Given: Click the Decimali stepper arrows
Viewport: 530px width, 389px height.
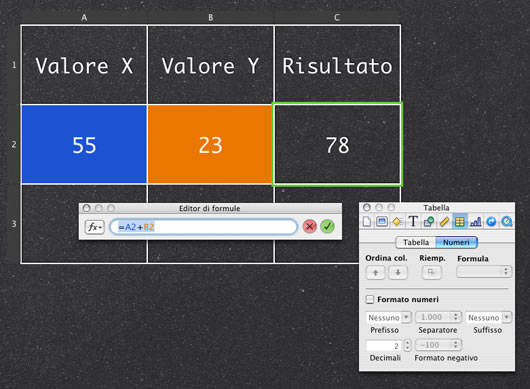Looking at the screenshot, I should tap(407, 345).
